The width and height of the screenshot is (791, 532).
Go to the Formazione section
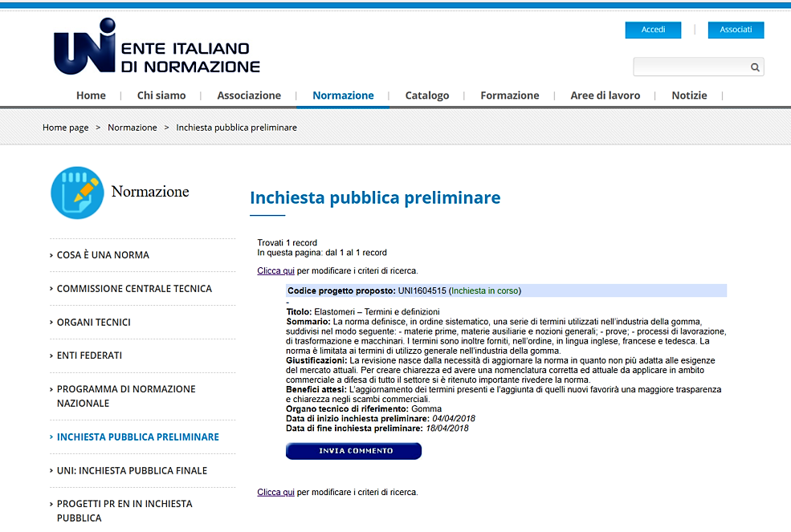coord(510,95)
